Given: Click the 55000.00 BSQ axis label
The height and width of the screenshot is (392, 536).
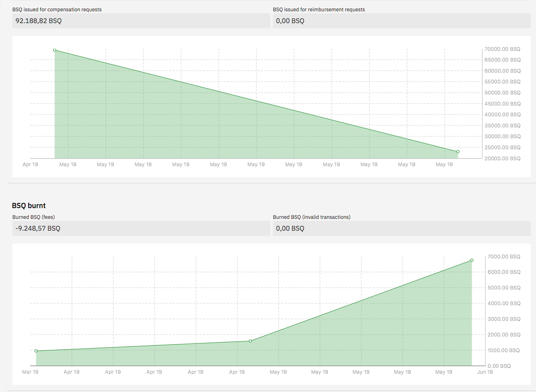Looking at the screenshot, I should tap(503, 82).
